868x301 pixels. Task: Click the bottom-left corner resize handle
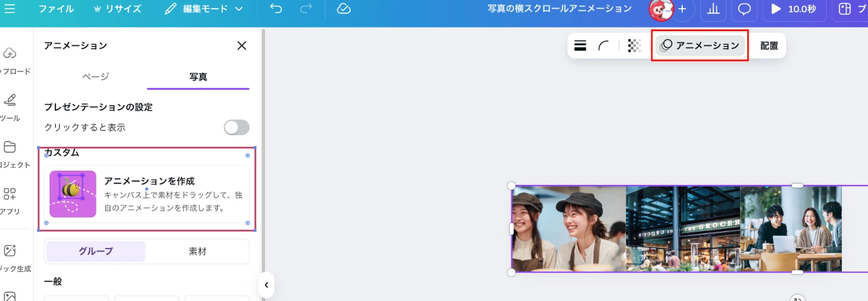click(x=511, y=272)
